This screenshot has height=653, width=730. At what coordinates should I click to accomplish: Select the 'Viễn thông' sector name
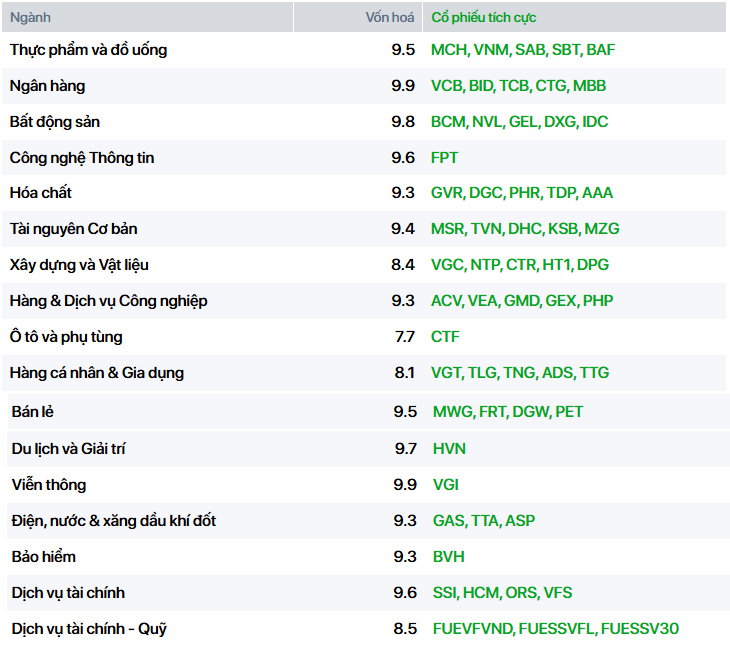pyautogui.click(x=49, y=485)
